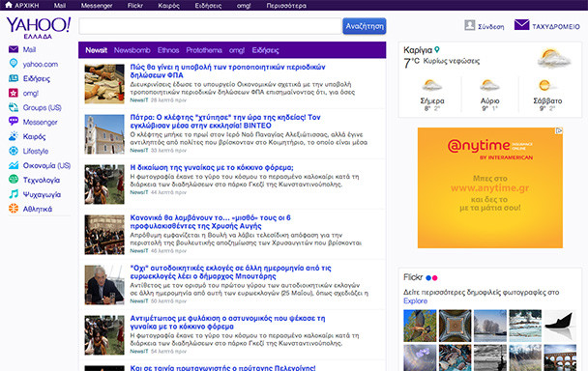
Task: Click the Ειδήσεις newspaper icon in sidebar
Action: pos(14,78)
